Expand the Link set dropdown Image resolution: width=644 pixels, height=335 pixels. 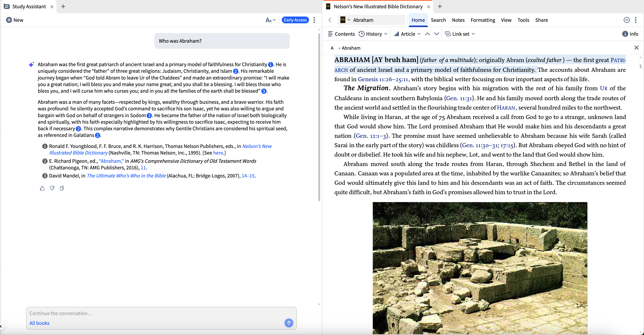click(x=460, y=34)
